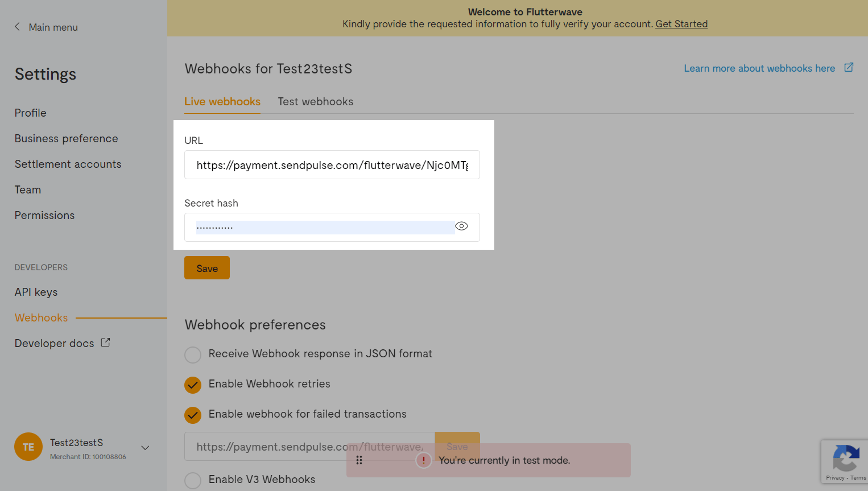Enable V3 Webhooks option
The height and width of the screenshot is (491, 868).
pyautogui.click(x=193, y=481)
